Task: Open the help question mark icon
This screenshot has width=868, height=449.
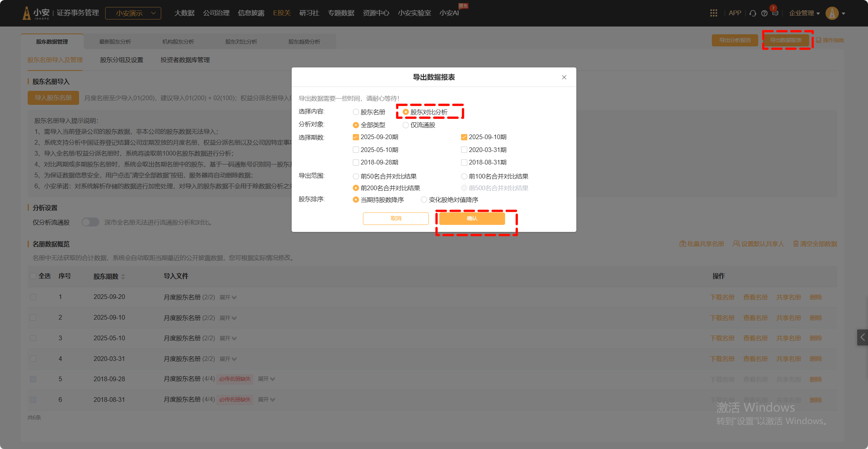Action: (x=764, y=13)
